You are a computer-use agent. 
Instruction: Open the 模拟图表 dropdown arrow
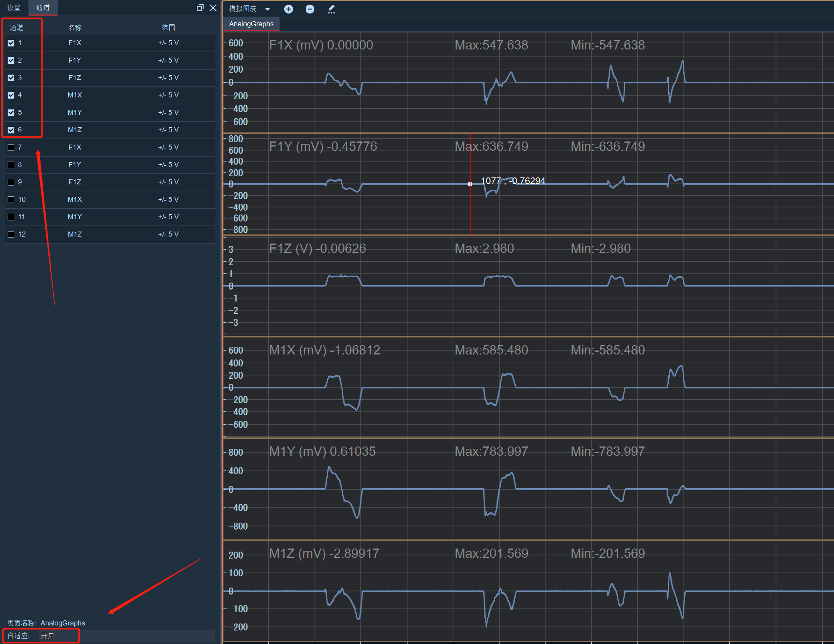tap(268, 9)
